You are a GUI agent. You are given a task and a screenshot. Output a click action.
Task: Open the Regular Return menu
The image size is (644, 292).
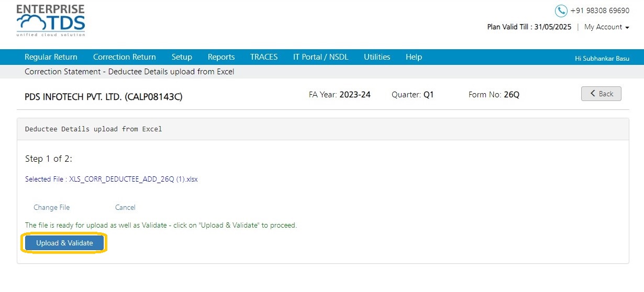[x=51, y=57]
